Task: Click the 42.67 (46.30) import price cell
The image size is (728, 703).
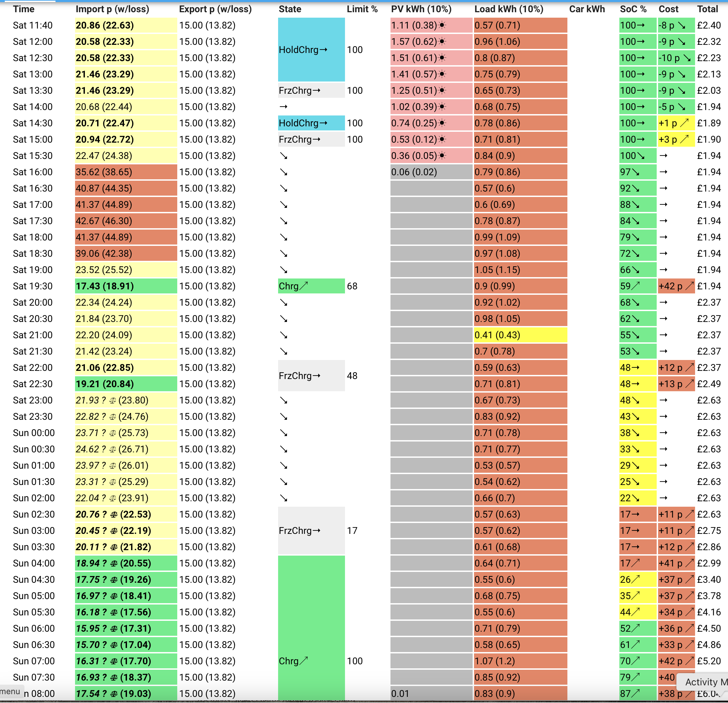Action: pyautogui.click(x=126, y=221)
